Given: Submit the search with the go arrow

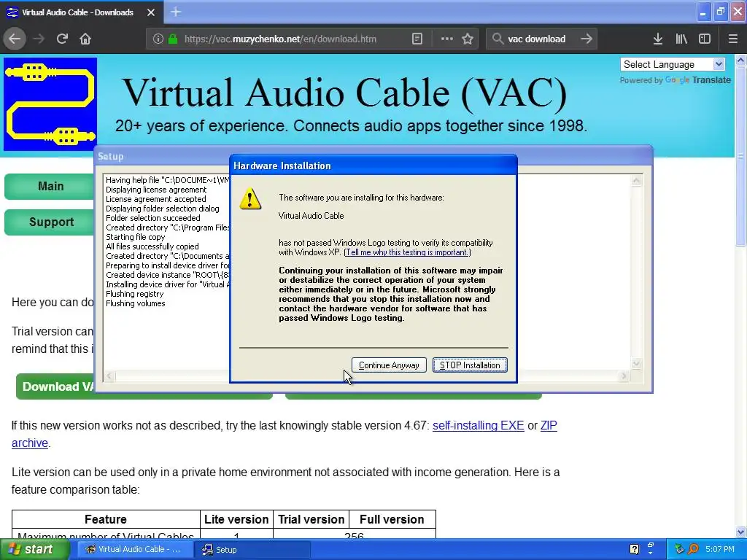Looking at the screenshot, I should pos(587,39).
